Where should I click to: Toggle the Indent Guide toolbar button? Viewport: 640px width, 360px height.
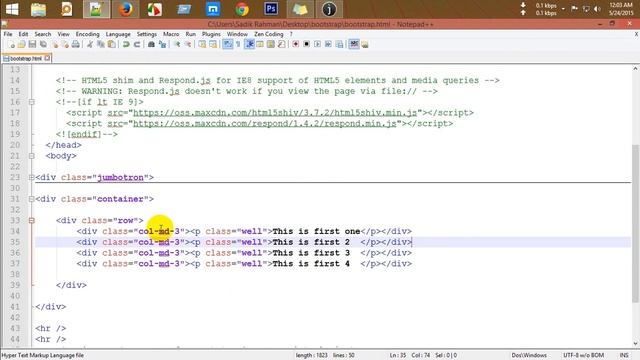249,44
